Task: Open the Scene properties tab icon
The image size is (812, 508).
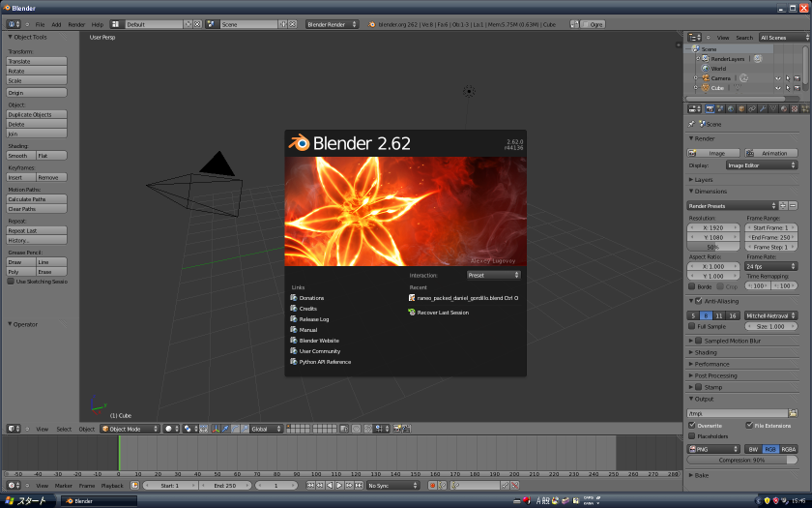Action: click(720, 108)
